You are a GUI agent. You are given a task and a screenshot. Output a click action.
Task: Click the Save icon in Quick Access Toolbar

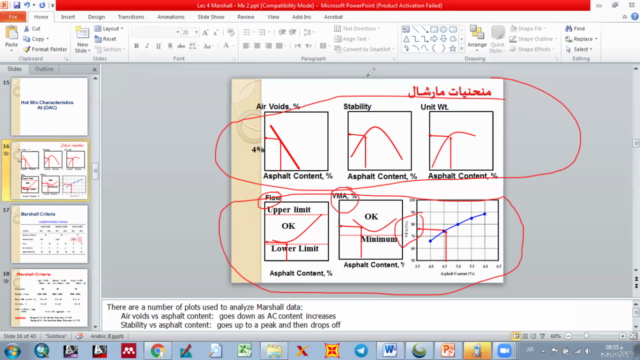click(x=17, y=5)
